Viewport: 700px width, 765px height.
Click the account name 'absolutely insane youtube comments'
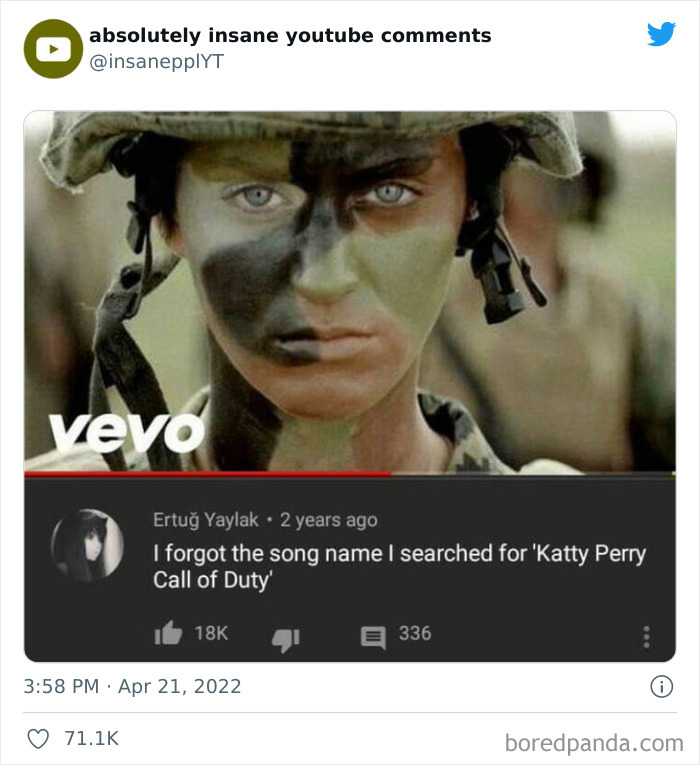point(290,36)
